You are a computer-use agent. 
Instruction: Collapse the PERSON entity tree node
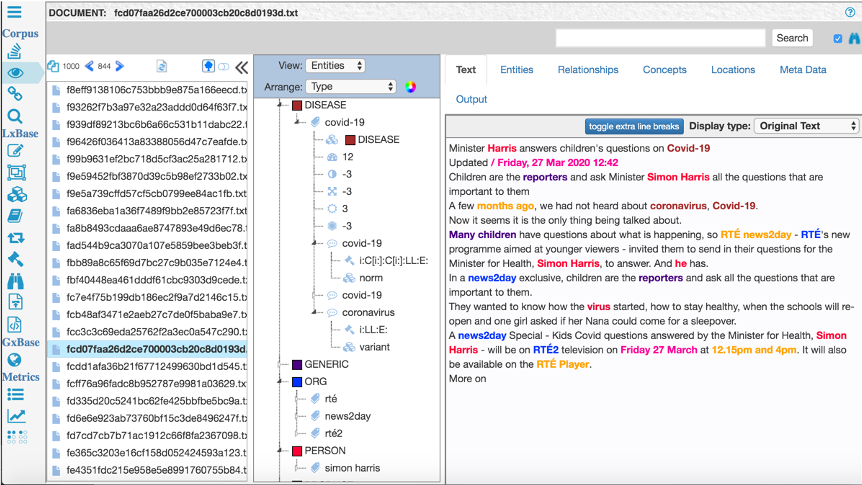[280, 451]
